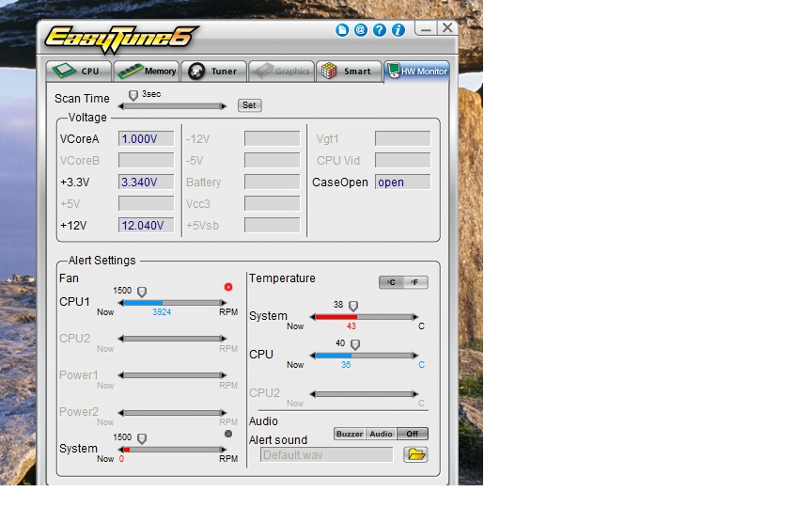Click the disabled CPU2 temperature slider

(364, 394)
